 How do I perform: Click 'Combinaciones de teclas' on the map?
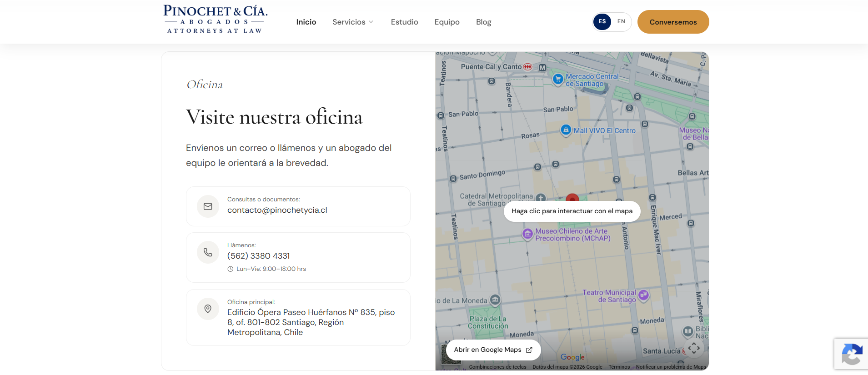(x=497, y=367)
